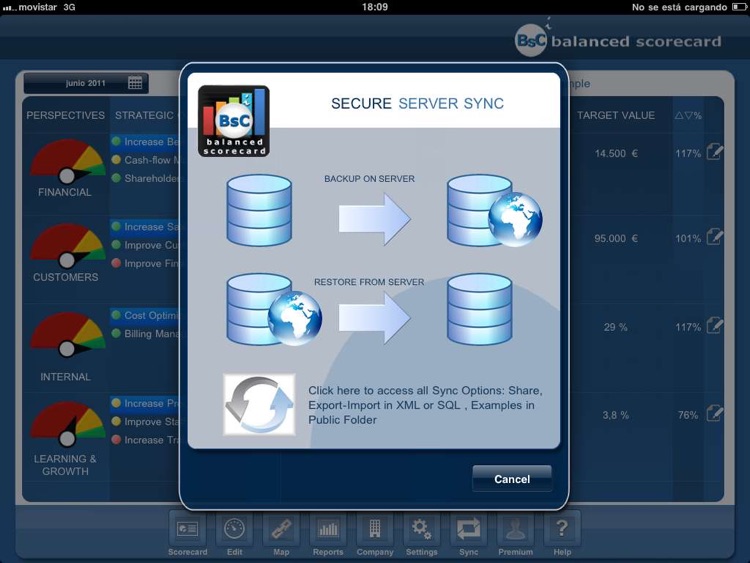Click the 101% variance value

pyautogui.click(x=688, y=238)
